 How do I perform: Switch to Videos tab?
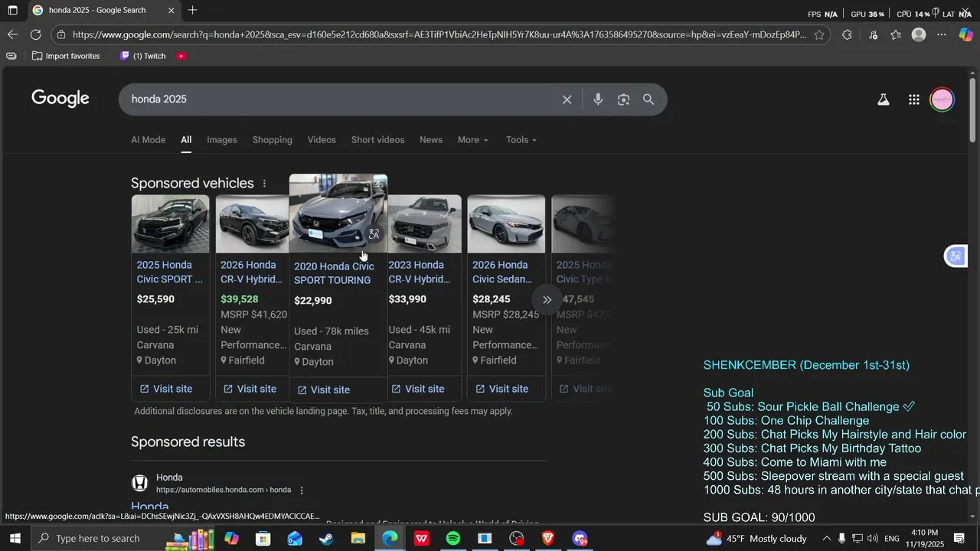(322, 140)
